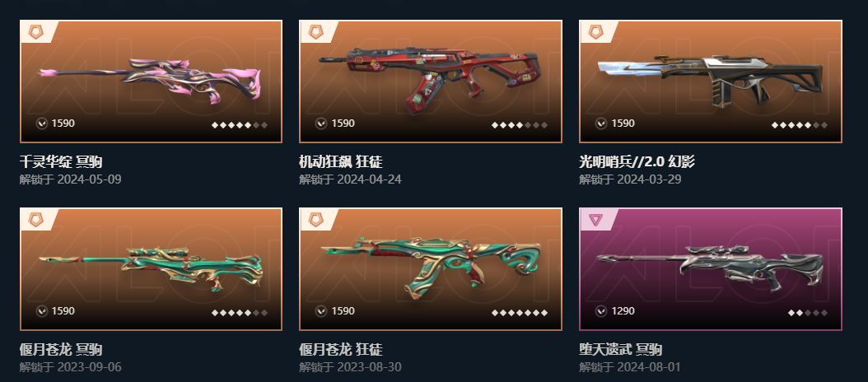Click the level diamonds on 偃月苍龙 狂徒 card
868x382 pixels.
[520, 313]
